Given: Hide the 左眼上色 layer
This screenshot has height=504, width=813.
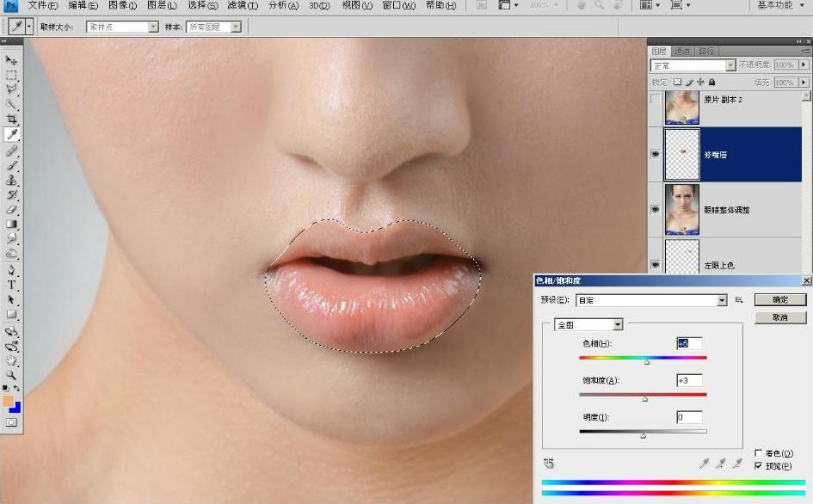Looking at the screenshot, I should (x=656, y=264).
